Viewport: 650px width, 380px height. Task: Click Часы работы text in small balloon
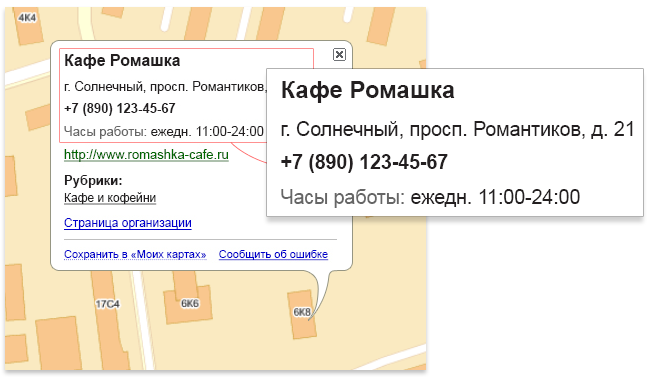(x=164, y=132)
